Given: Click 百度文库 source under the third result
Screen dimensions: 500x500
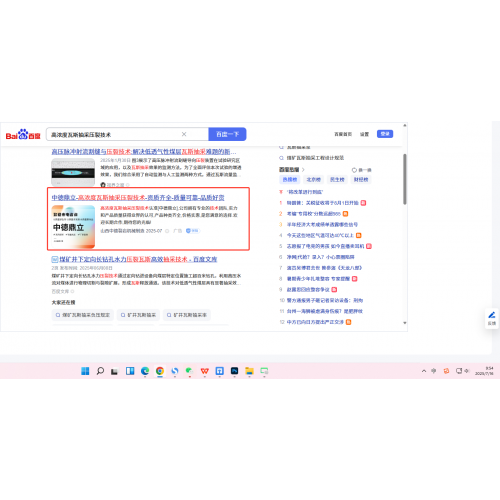Looking at the screenshot, I should tap(60, 291).
